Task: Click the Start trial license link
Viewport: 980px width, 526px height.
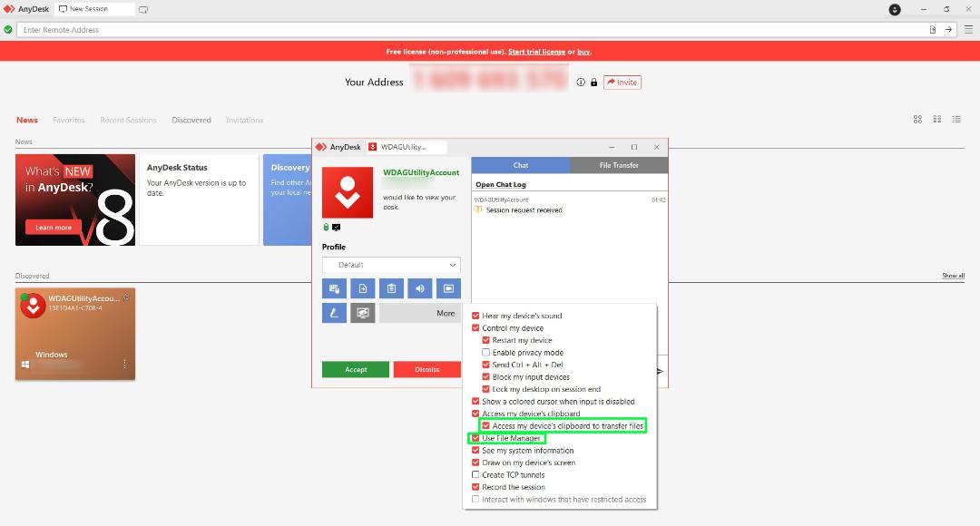Action: (536, 52)
